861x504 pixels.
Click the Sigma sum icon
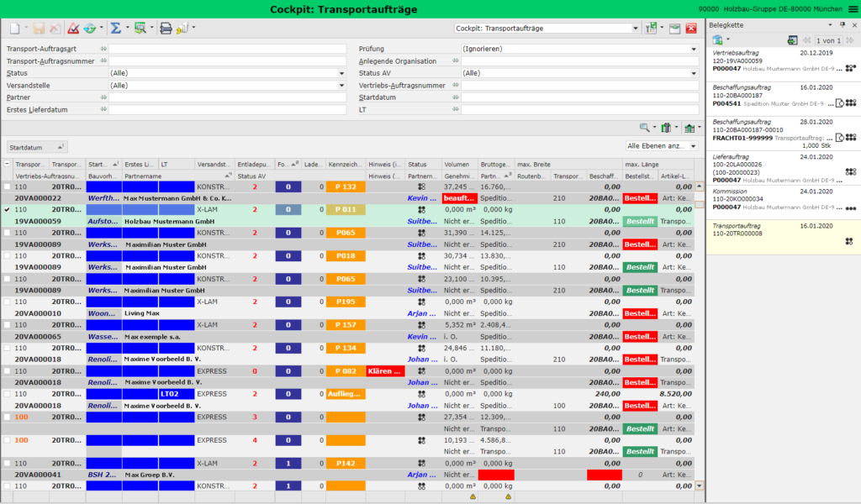[x=116, y=29]
